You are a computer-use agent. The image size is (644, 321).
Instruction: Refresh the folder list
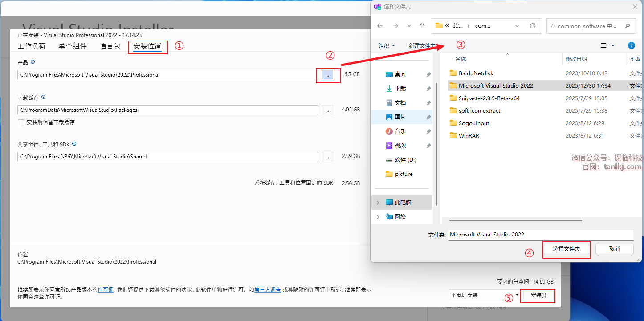tap(532, 26)
